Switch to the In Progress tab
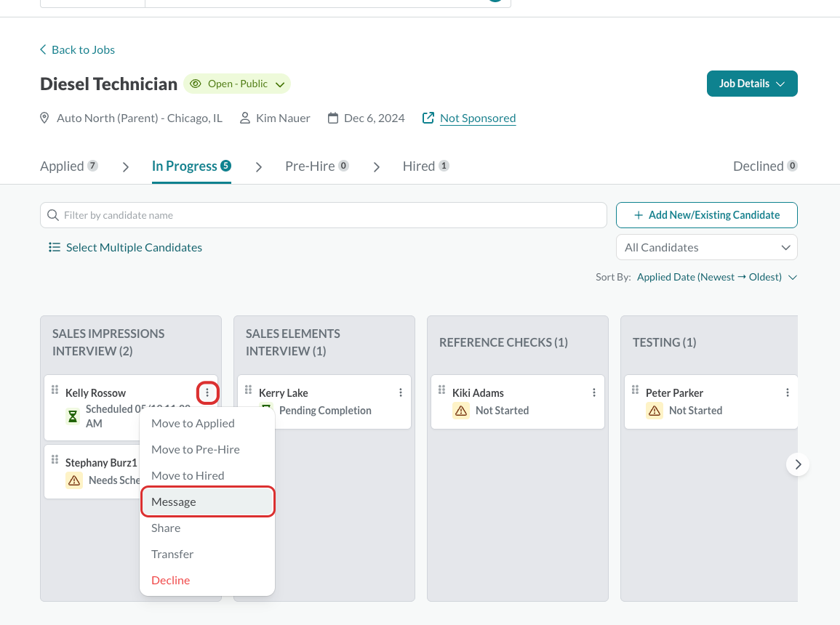 [x=191, y=166]
